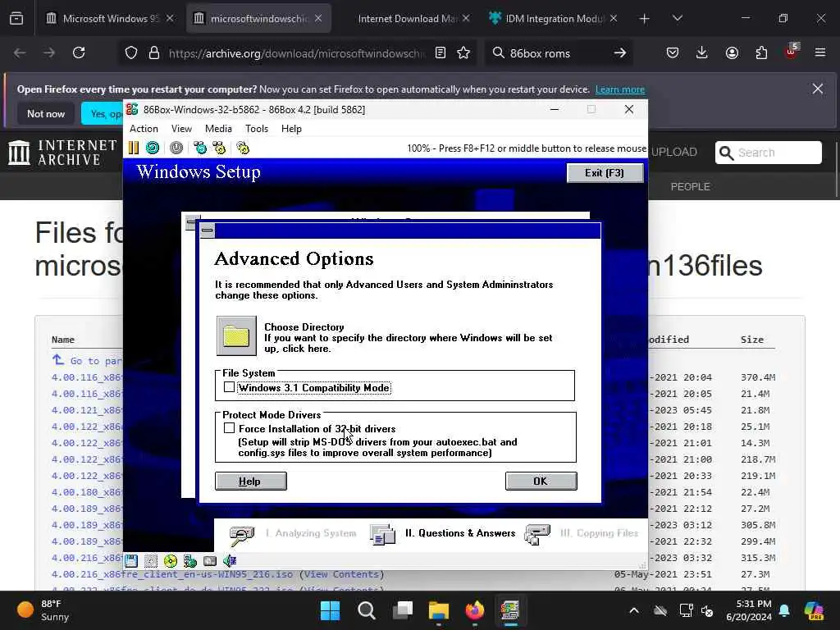Click the tracking protection shield icon

pyautogui.click(x=131, y=52)
